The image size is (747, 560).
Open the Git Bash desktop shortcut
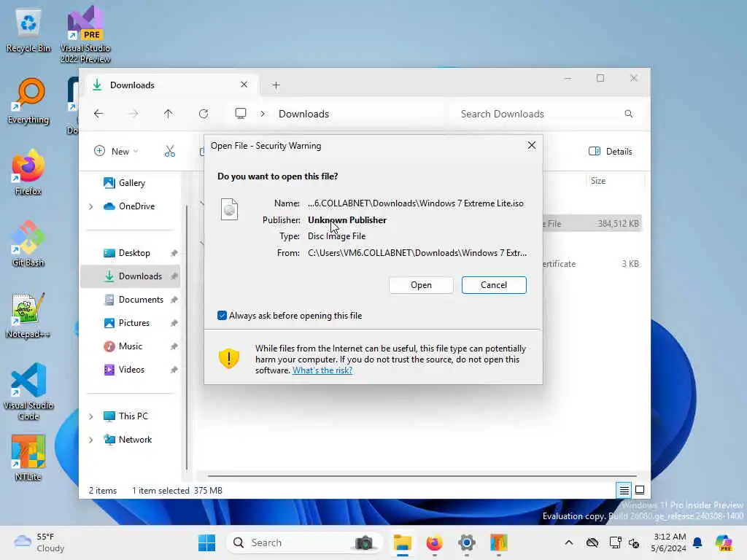pyautogui.click(x=28, y=244)
